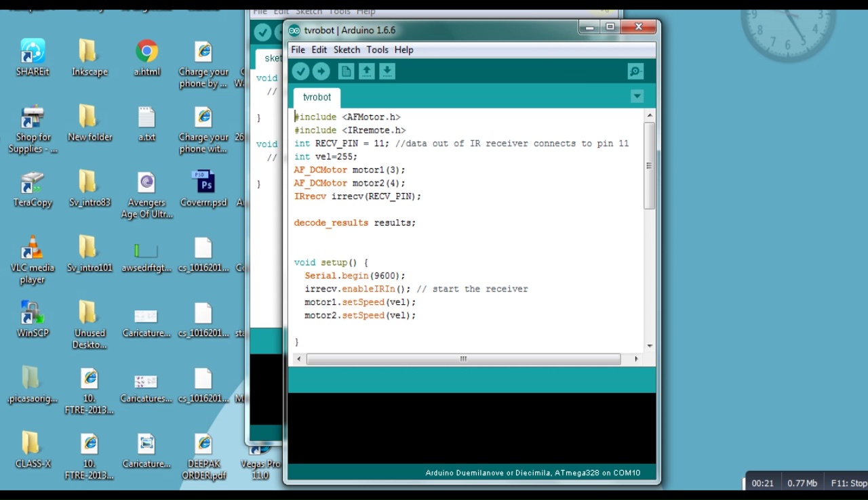Select Sv_intro83 folder icon
868x500 pixels.
point(90,189)
